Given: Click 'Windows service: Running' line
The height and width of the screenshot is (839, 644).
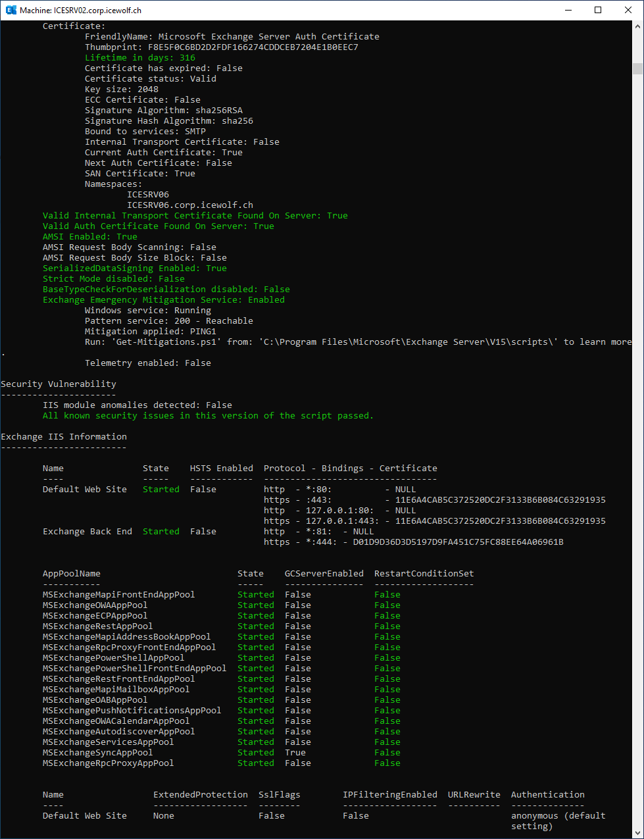Looking at the screenshot, I should pos(148,311).
